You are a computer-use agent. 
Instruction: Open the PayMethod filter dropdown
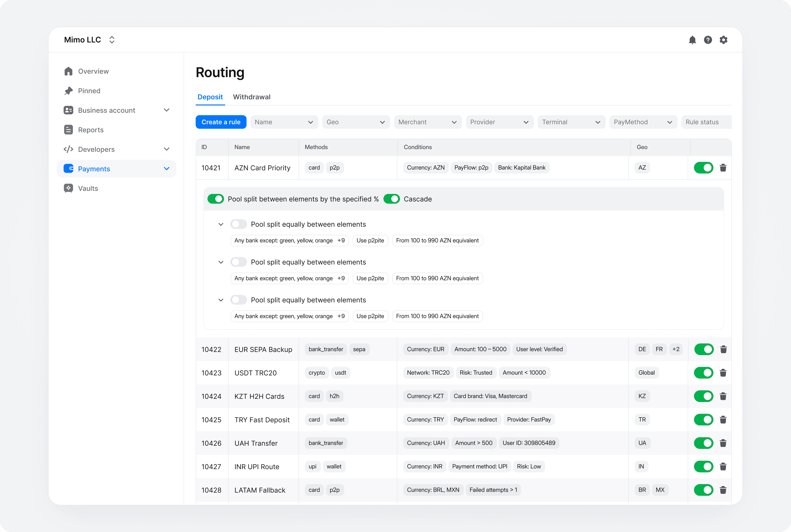click(643, 122)
